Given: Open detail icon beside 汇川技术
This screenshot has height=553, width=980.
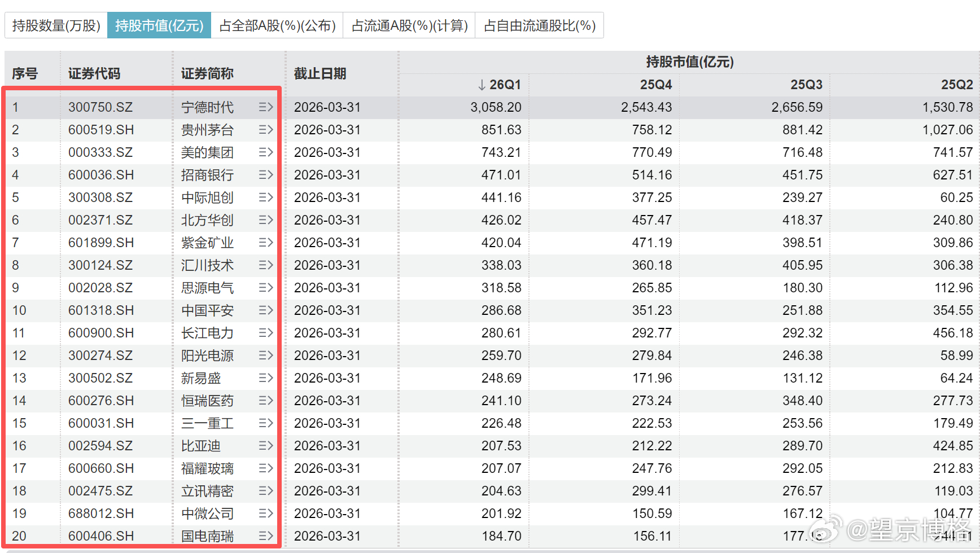Looking at the screenshot, I should pyautogui.click(x=266, y=265).
